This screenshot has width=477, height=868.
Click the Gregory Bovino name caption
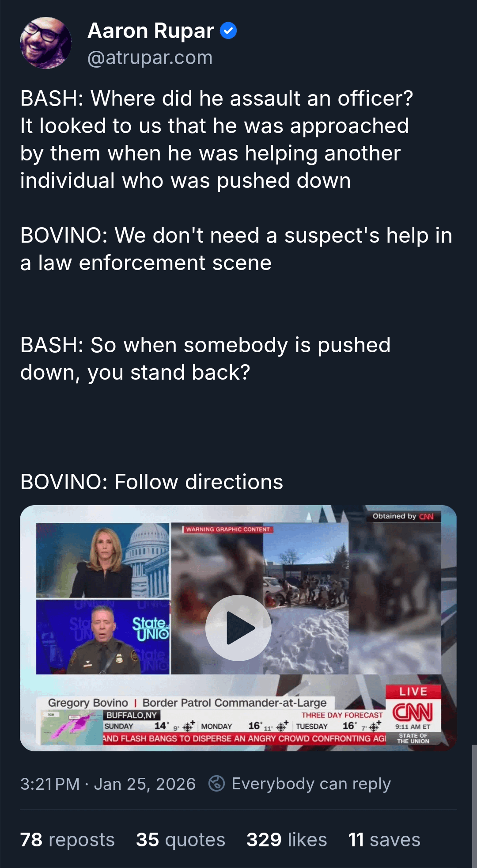(88, 703)
